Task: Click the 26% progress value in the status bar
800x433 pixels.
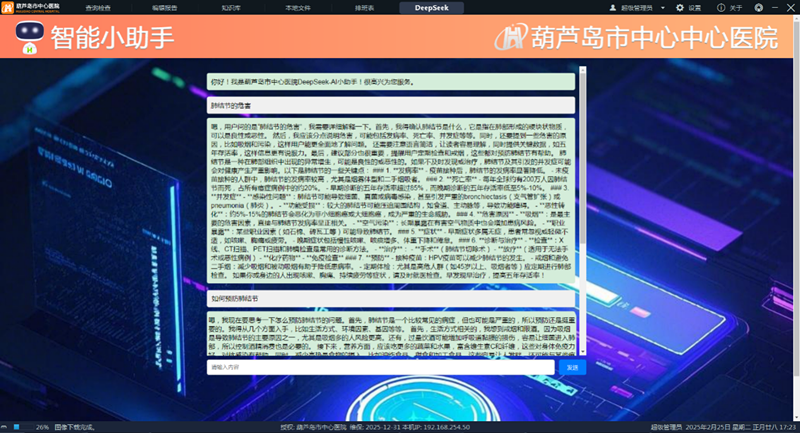Action: point(42,427)
